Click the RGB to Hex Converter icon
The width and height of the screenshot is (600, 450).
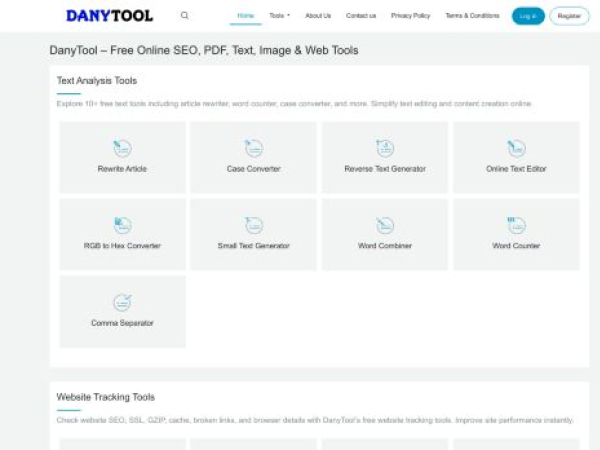[122, 225]
